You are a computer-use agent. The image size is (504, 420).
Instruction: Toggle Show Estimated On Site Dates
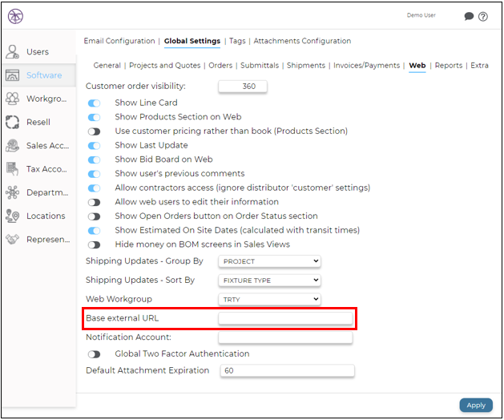click(95, 231)
